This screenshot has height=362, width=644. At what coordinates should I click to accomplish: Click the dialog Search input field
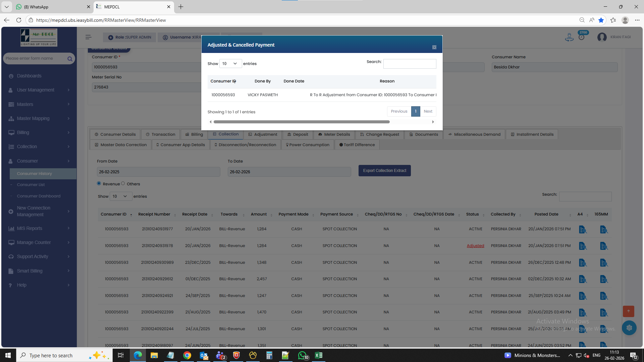pos(410,64)
